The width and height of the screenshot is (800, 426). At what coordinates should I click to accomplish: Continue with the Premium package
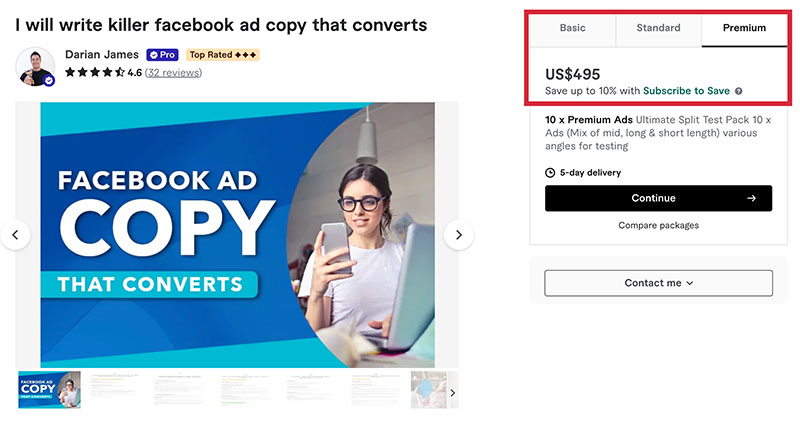click(x=658, y=198)
